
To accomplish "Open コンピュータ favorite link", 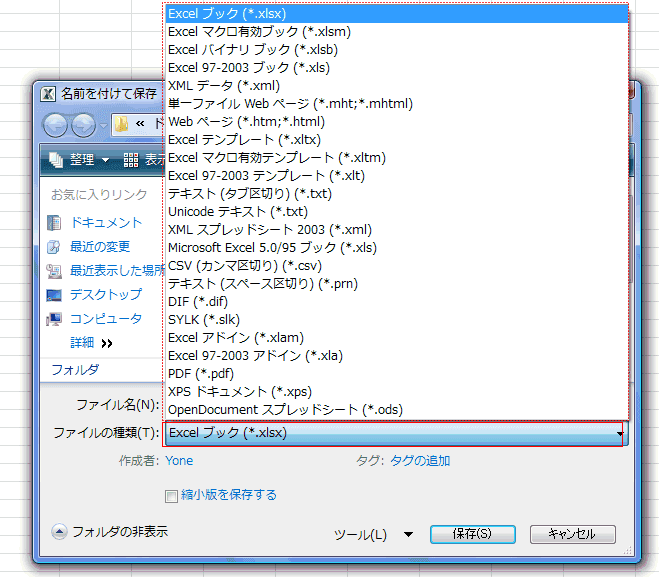I will coord(106,318).
